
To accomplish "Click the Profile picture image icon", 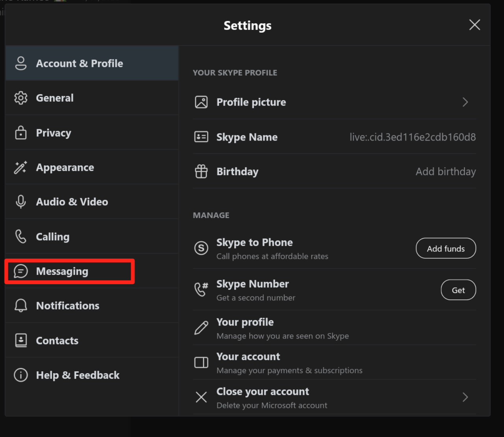I will (201, 102).
